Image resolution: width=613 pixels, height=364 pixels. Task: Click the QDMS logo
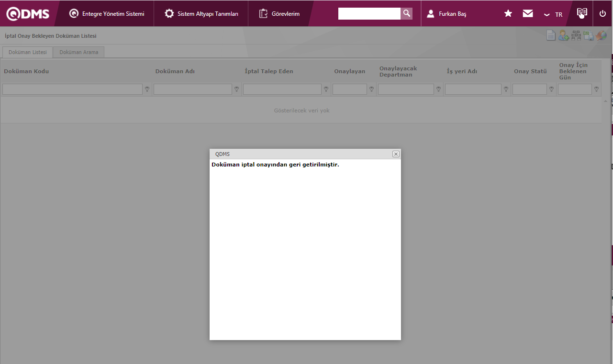click(x=28, y=14)
